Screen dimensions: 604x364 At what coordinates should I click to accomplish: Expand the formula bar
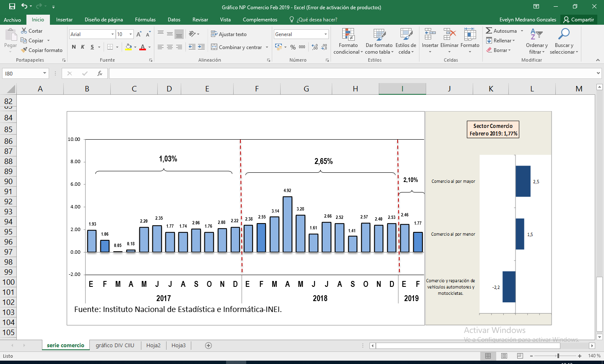(599, 73)
